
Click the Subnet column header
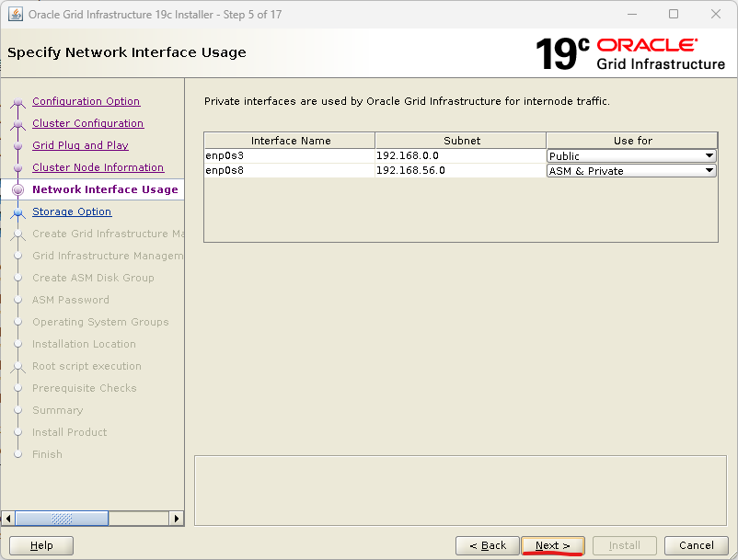(461, 141)
